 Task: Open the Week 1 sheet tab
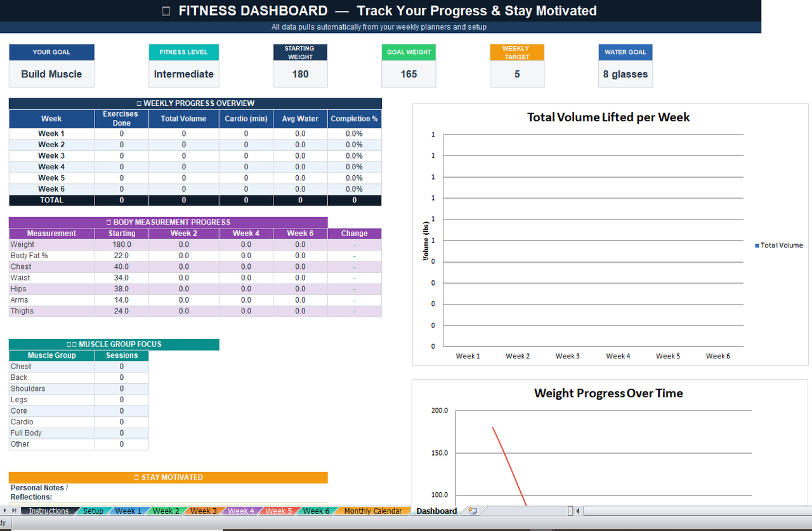(129, 511)
